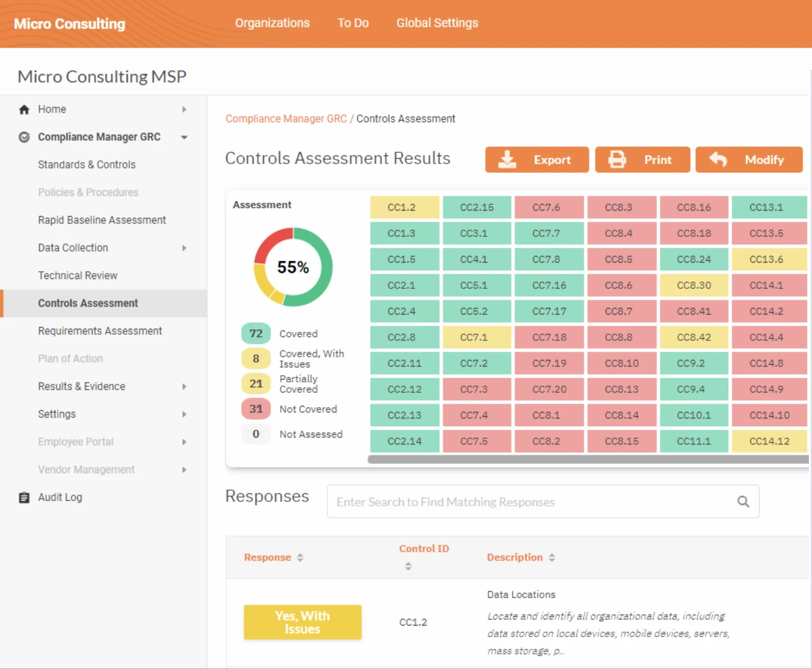Image resolution: width=812 pixels, height=669 pixels.
Task: Expand the Data Collection submenu arrow
Action: (x=184, y=248)
